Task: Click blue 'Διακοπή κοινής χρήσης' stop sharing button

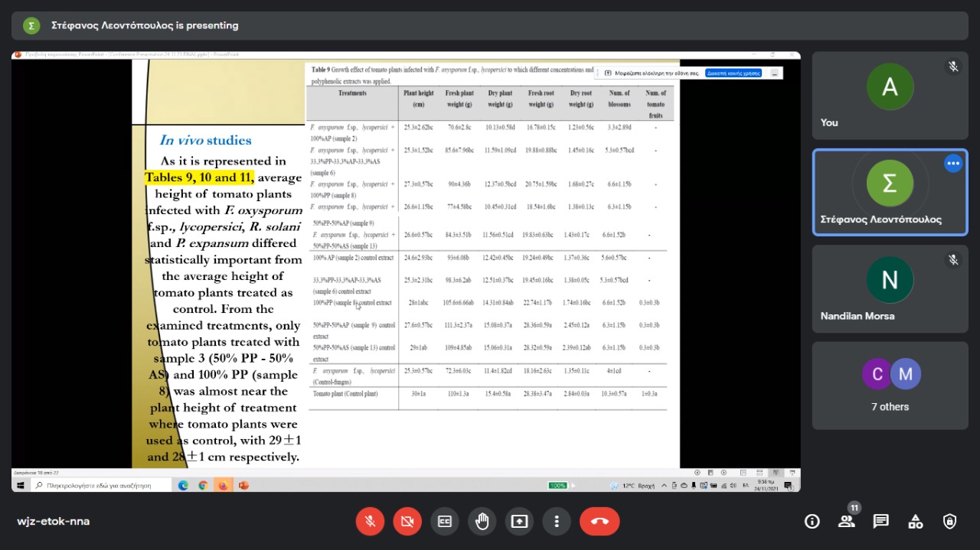Action: [733, 73]
